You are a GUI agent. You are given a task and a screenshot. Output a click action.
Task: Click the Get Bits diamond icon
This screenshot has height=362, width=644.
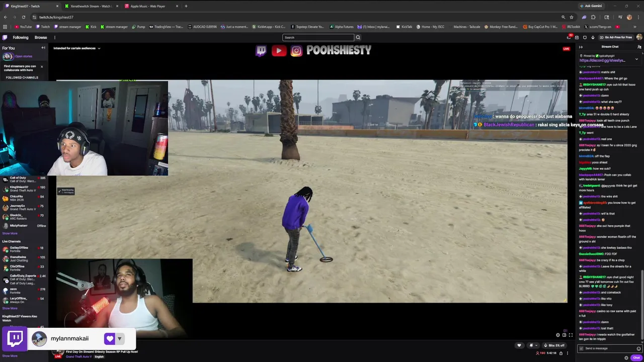pyautogui.click(x=593, y=37)
